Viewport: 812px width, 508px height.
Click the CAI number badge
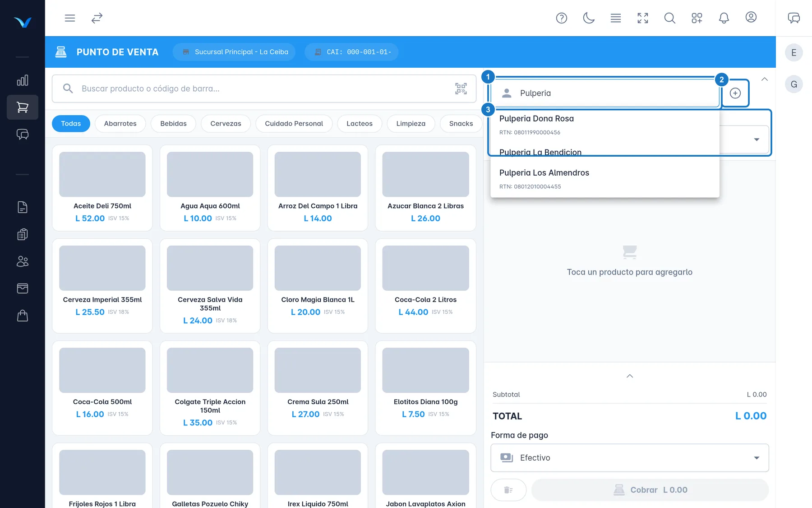point(351,52)
